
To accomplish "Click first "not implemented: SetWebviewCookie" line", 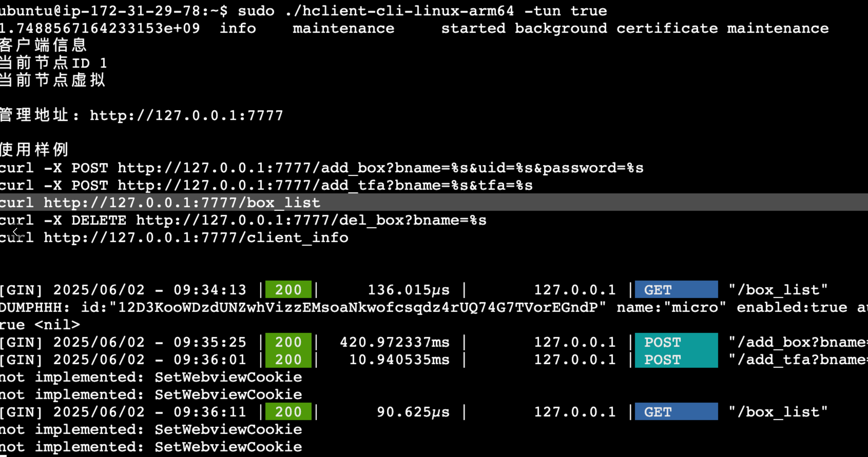I will [x=151, y=377].
